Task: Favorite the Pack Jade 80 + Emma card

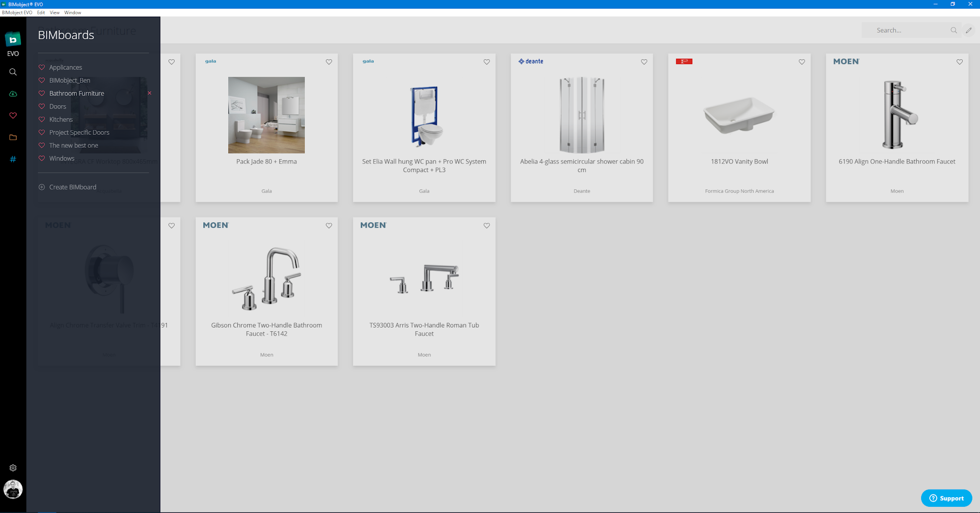Action: pos(329,62)
